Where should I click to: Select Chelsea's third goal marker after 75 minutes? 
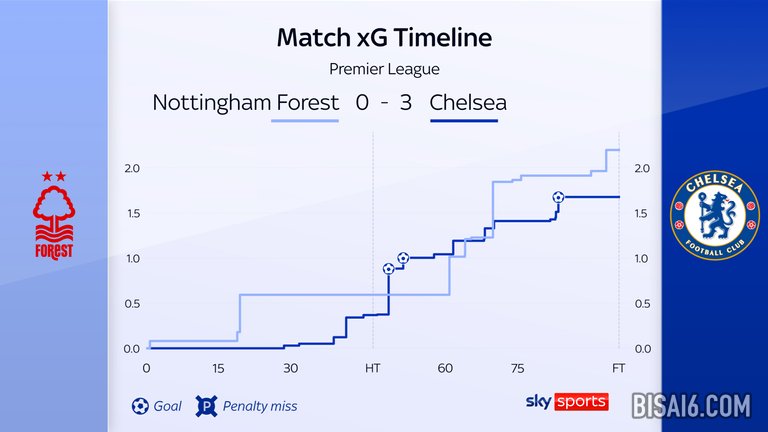point(558,198)
